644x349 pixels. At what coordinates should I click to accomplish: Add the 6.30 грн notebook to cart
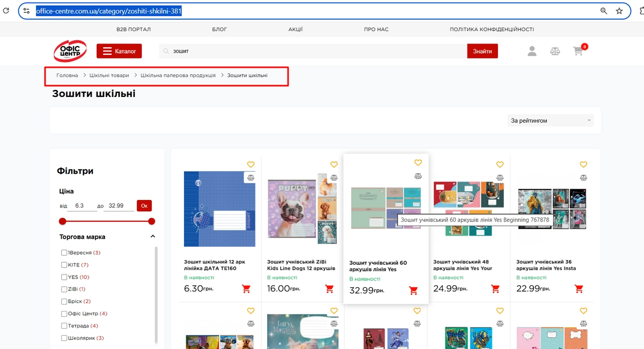246,289
